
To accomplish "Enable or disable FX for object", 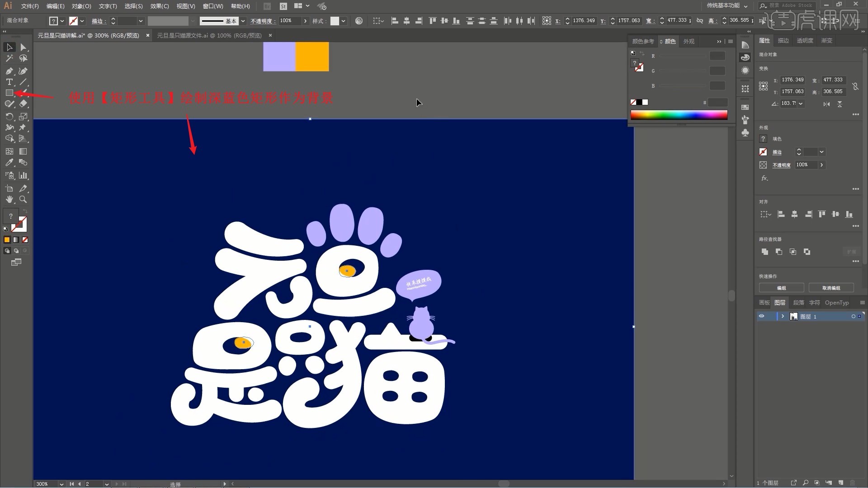I will [x=764, y=178].
